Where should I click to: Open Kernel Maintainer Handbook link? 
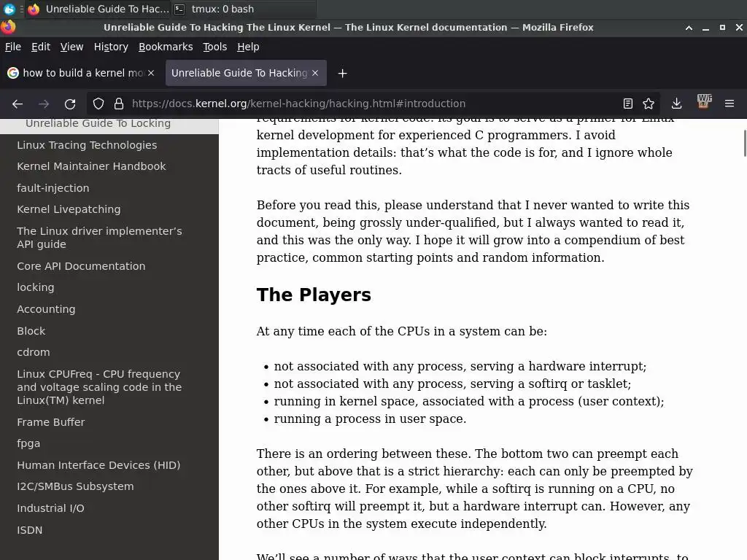91,166
